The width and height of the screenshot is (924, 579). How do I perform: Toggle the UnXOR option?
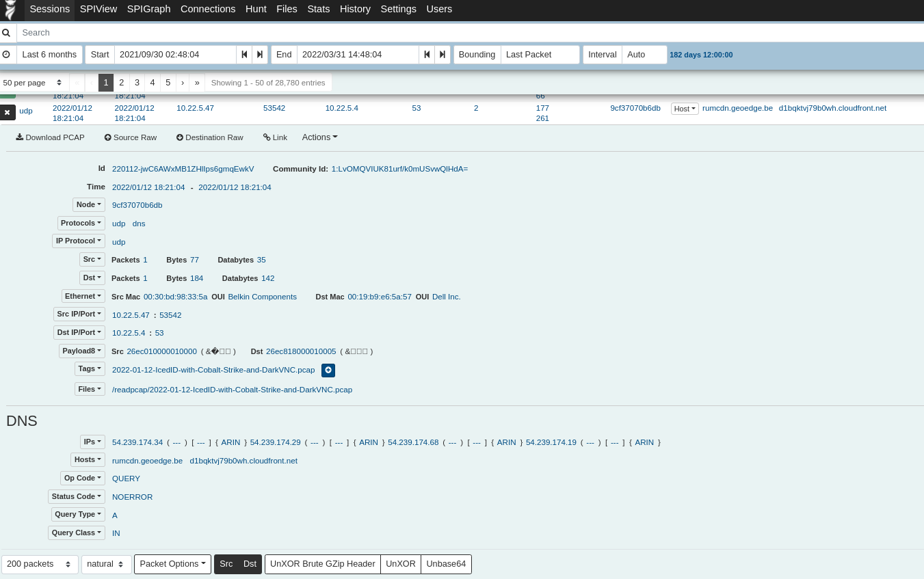coord(401,564)
